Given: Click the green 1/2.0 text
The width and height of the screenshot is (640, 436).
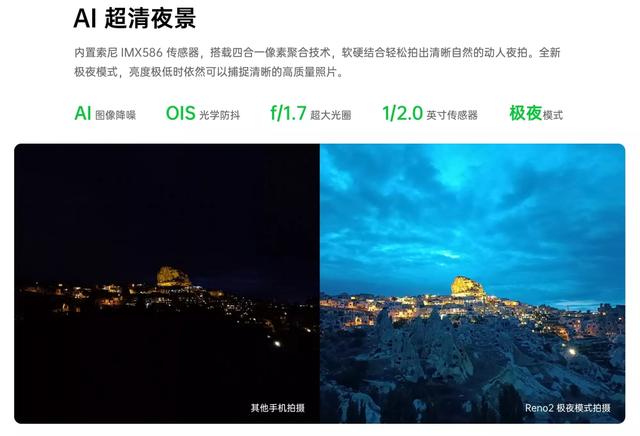Looking at the screenshot, I should click(402, 113).
